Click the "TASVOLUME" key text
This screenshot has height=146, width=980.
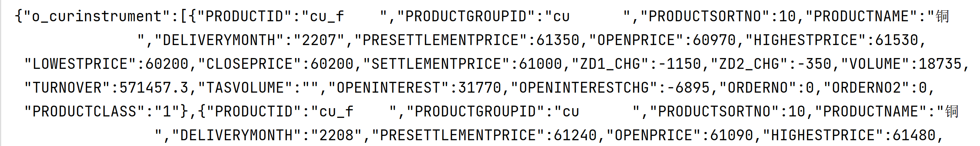245,88
